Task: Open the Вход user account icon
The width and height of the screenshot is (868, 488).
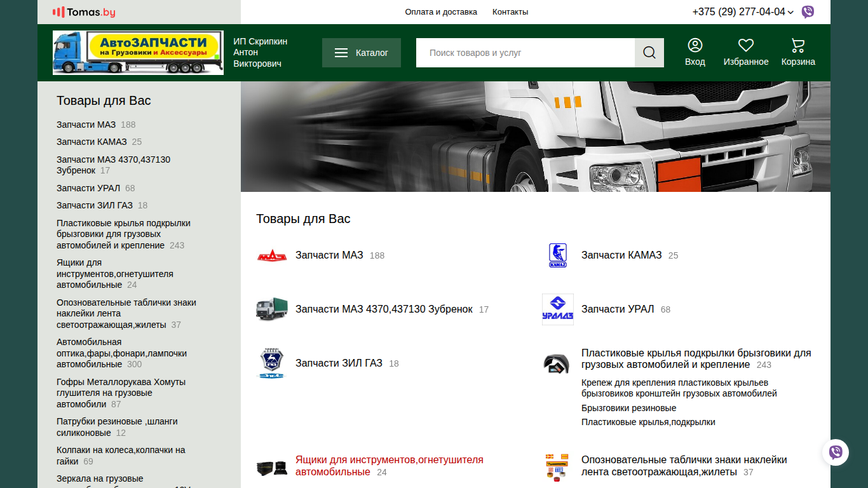Action: click(x=695, y=45)
